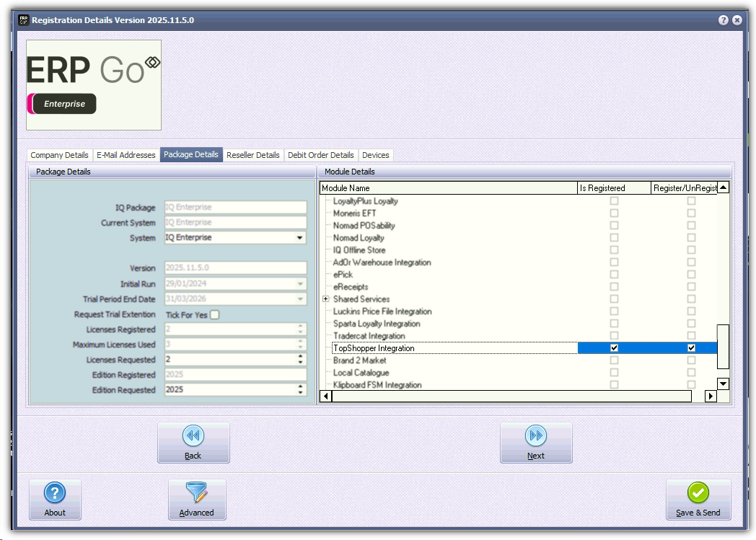Open the Debit Order Details tab
The image size is (756, 540).
point(320,155)
